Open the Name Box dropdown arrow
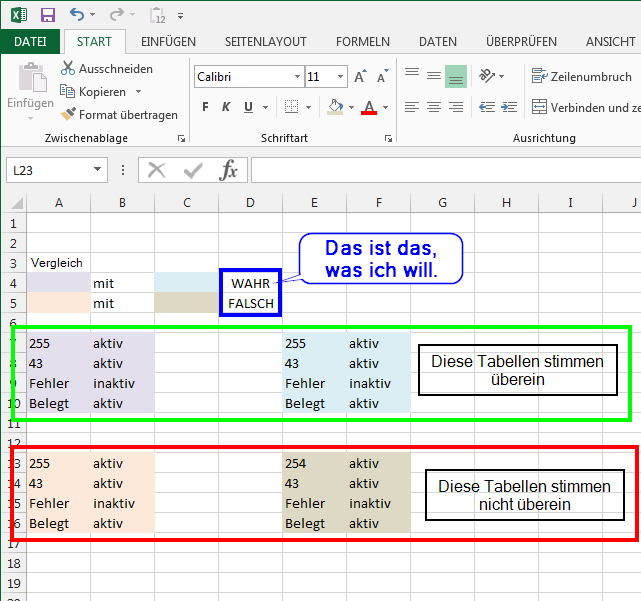The width and height of the screenshot is (641, 601). (x=98, y=171)
